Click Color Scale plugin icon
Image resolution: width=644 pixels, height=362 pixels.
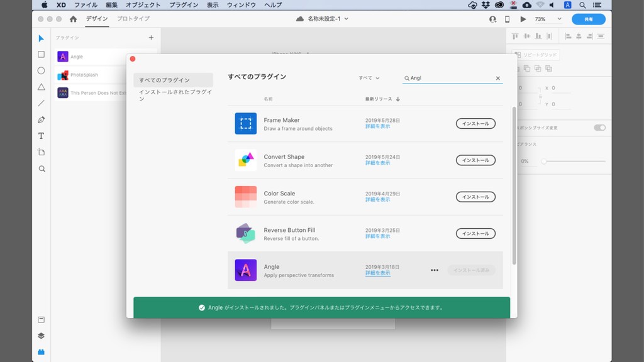246,197
